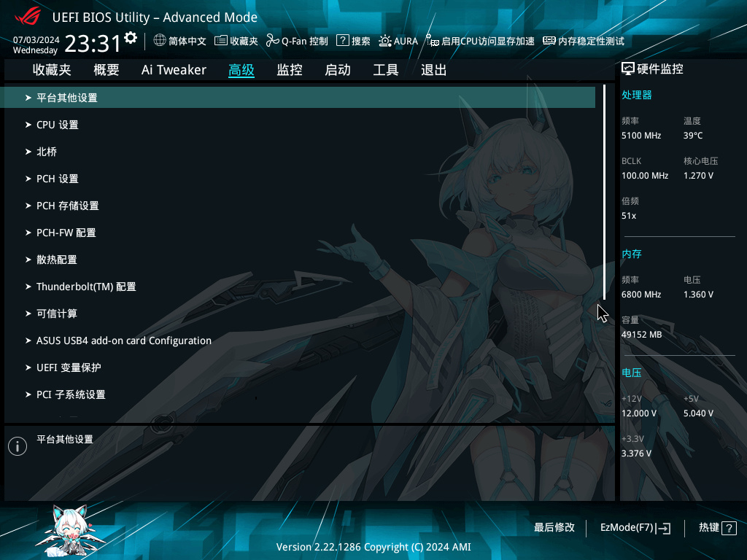747x560 pixels.
Task: Click the date 07/03/2024
Action: 36,40
